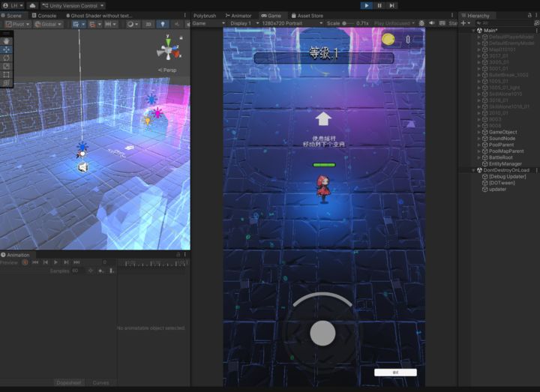Adjust the Game view Scale slider
This screenshot has width=540, height=392.
coord(349,23)
